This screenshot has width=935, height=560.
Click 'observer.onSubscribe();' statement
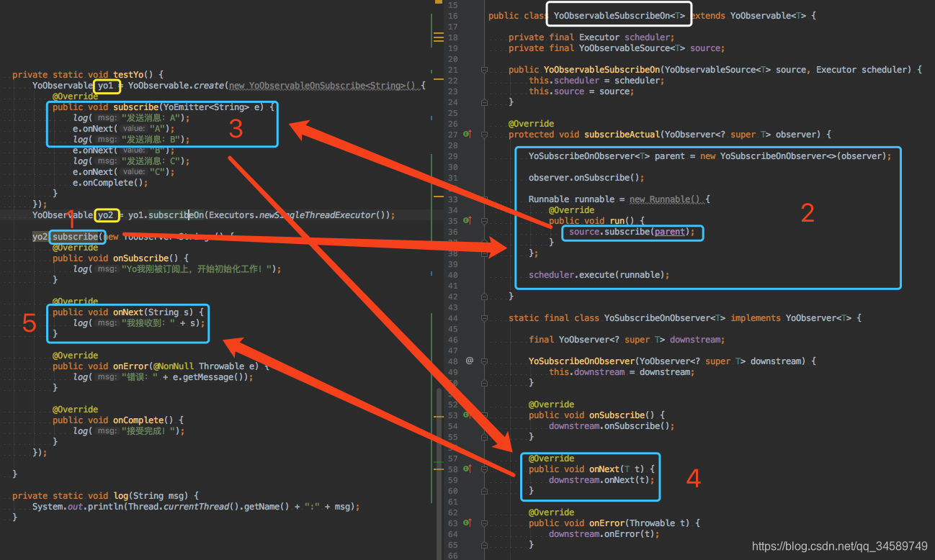tap(586, 178)
